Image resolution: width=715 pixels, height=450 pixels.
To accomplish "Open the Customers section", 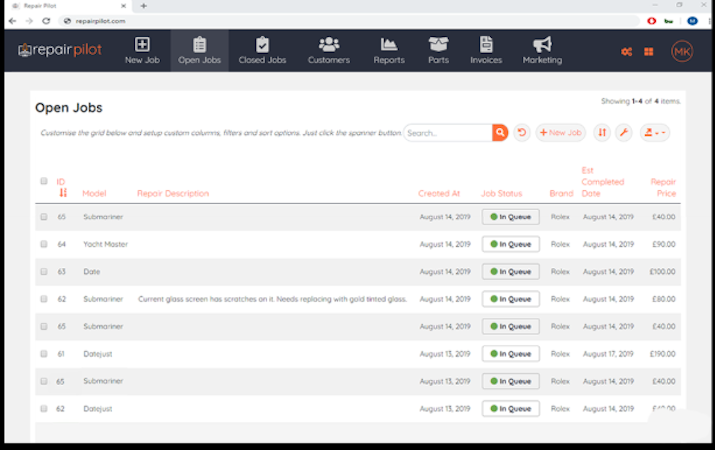I will 328,51.
